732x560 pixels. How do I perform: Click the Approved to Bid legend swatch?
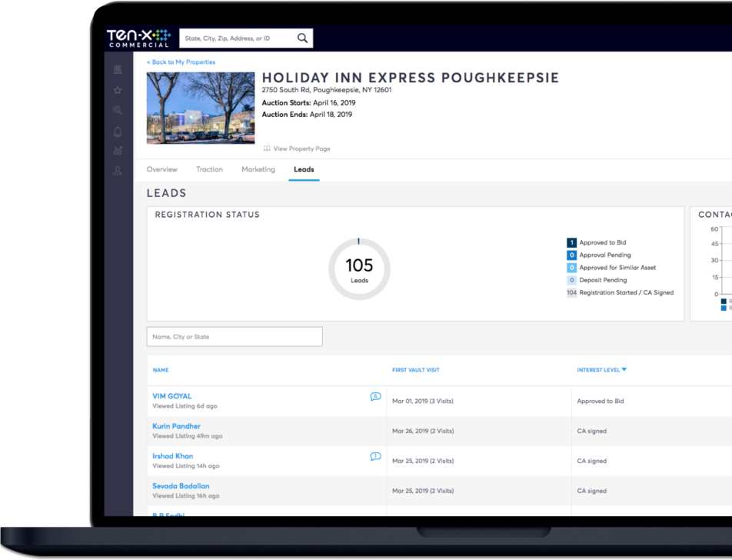click(571, 242)
